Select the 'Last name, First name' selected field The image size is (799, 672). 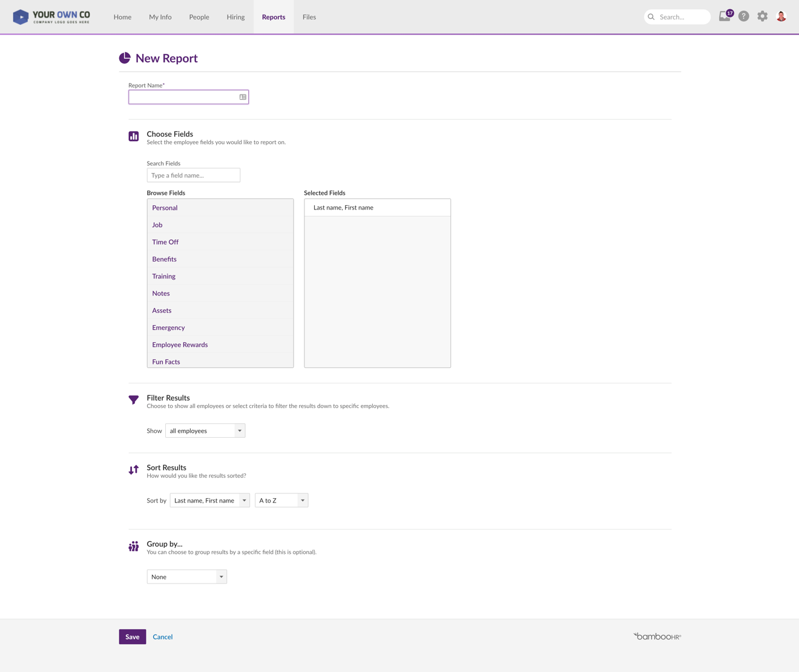tap(378, 208)
